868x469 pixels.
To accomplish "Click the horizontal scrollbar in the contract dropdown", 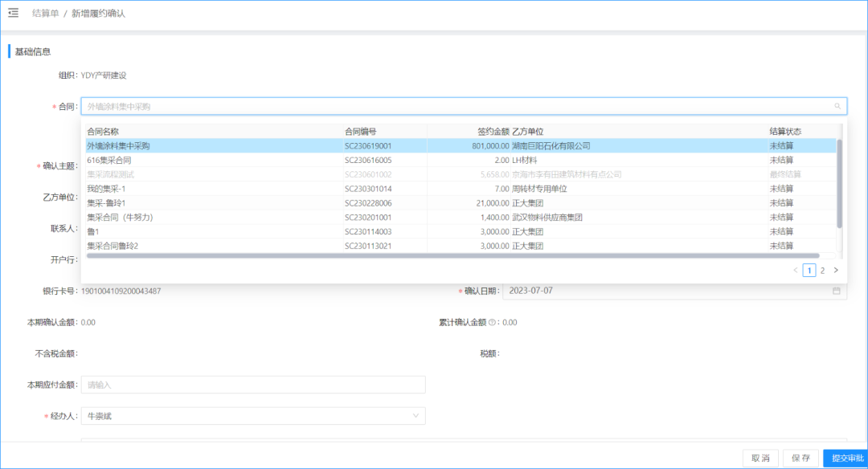I will [x=452, y=256].
